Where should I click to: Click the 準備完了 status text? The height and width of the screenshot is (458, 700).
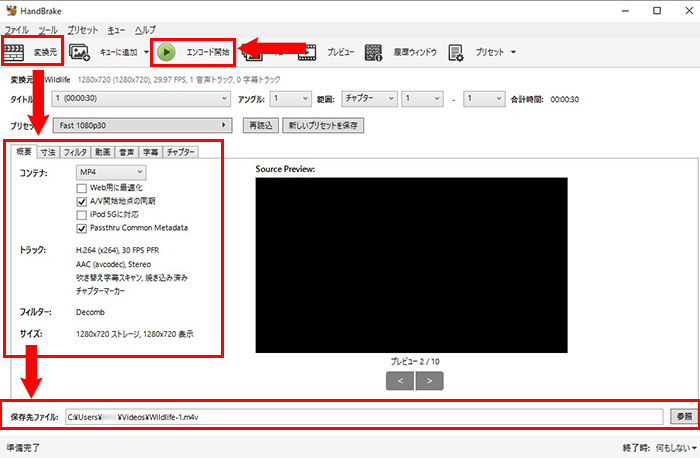click(23, 447)
